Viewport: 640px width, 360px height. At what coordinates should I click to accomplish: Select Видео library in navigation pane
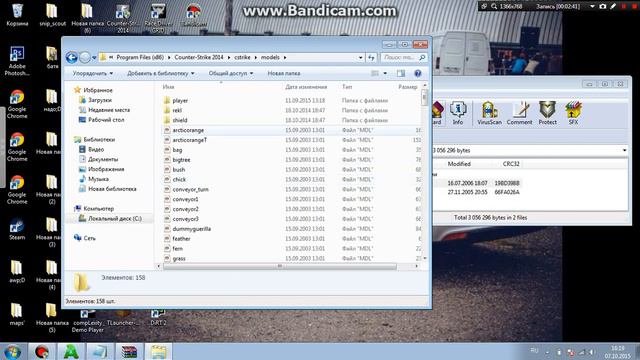(91, 149)
